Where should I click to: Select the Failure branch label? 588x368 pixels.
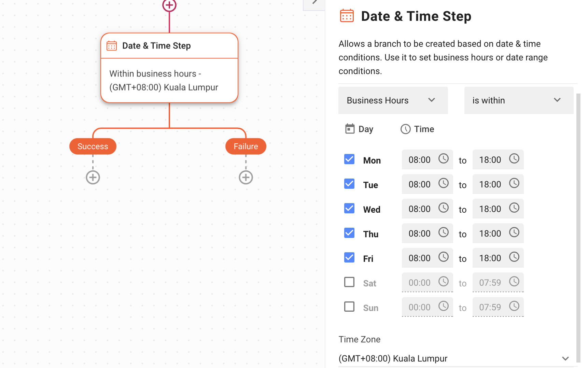click(246, 146)
